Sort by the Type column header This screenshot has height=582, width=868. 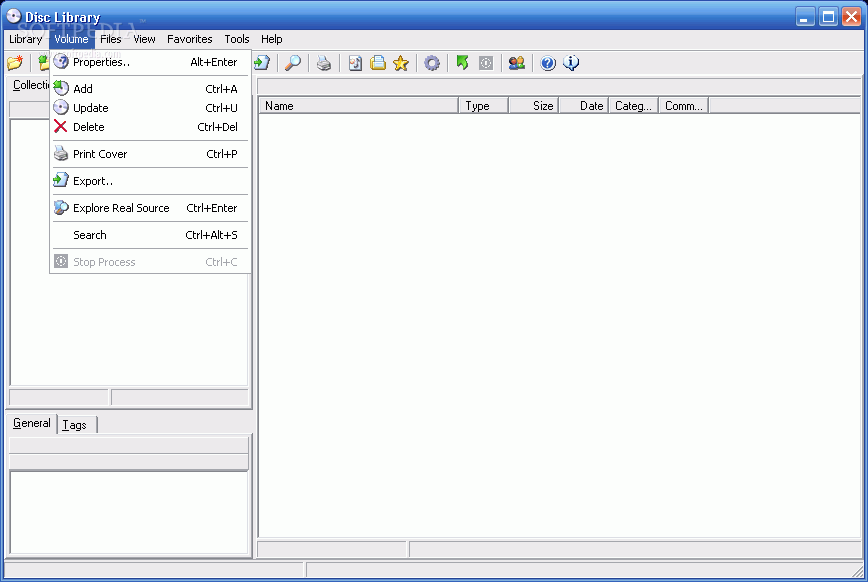pyautogui.click(x=483, y=105)
